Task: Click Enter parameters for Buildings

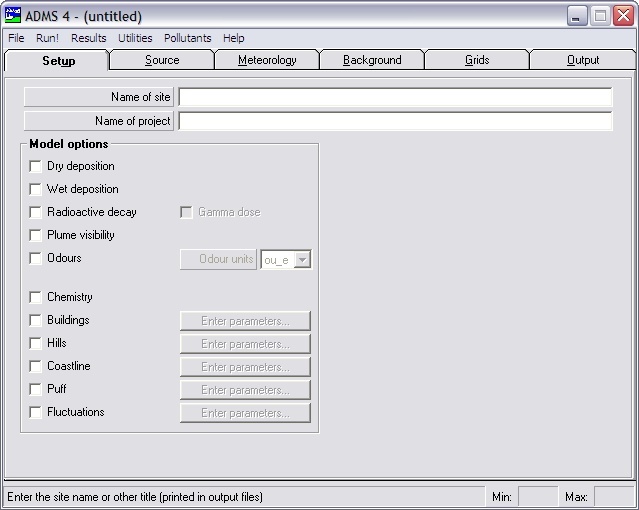Action: click(245, 321)
